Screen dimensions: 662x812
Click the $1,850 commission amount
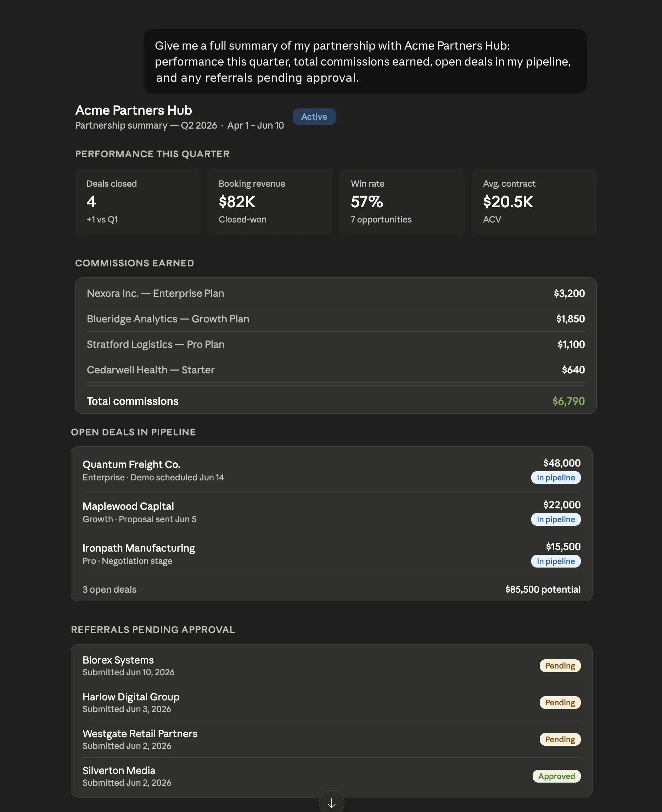[x=570, y=319]
